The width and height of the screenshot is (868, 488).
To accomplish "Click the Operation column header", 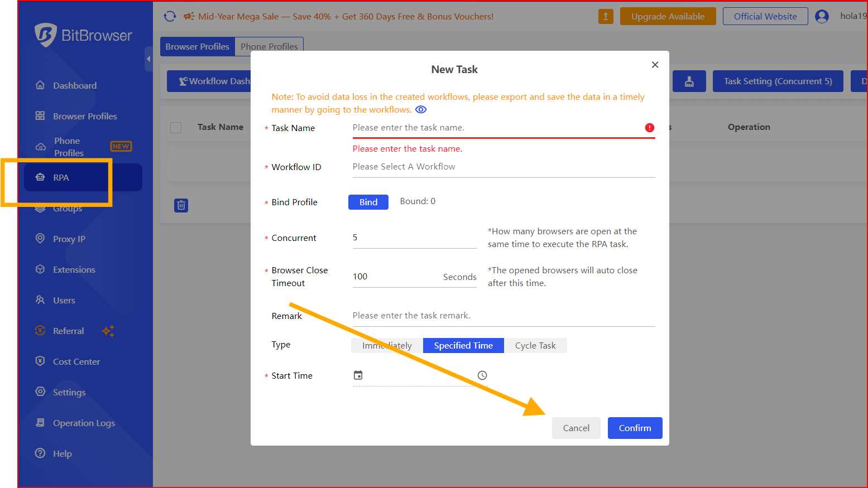I will [x=749, y=127].
